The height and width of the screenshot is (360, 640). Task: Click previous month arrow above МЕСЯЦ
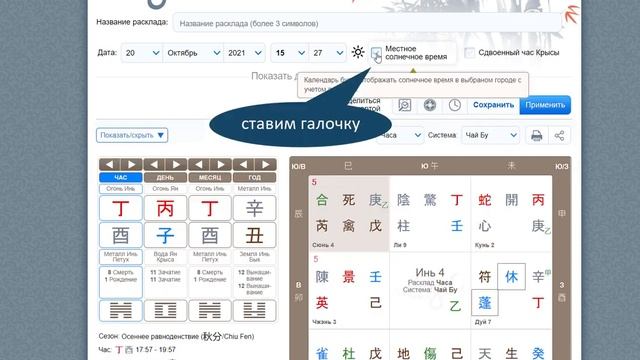pos(199,164)
